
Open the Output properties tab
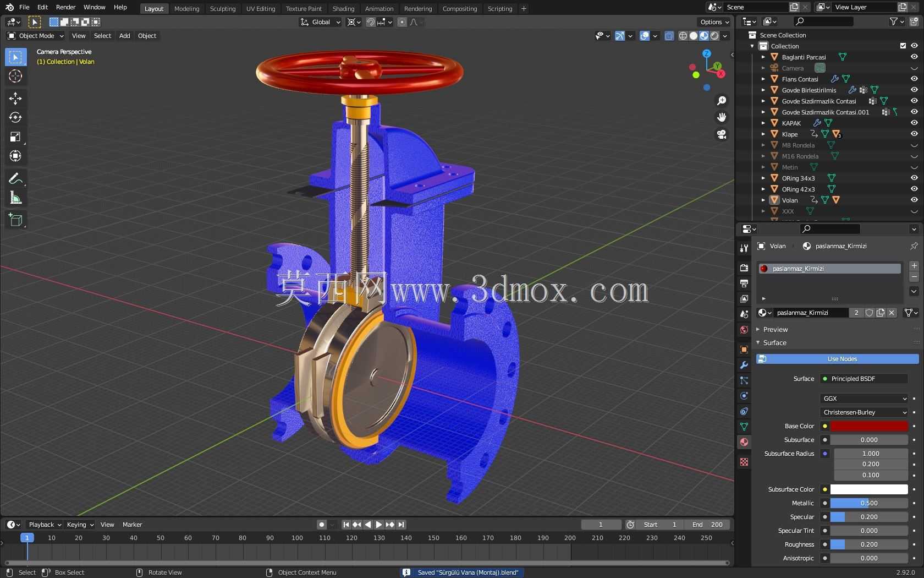744,283
